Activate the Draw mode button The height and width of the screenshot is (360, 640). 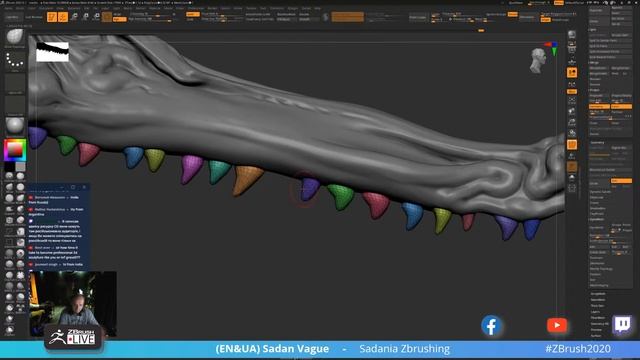click(63, 17)
